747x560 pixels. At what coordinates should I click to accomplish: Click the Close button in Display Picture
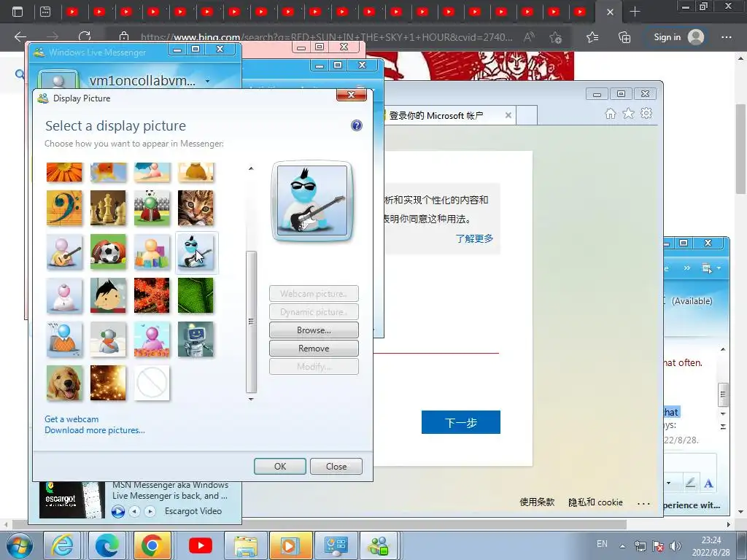pyautogui.click(x=336, y=466)
